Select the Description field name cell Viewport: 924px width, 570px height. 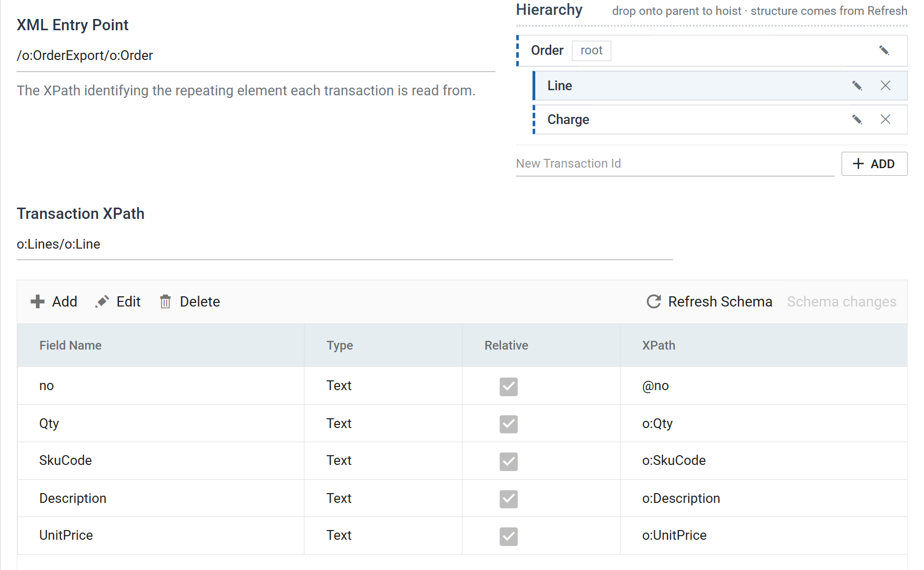(x=160, y=498)
